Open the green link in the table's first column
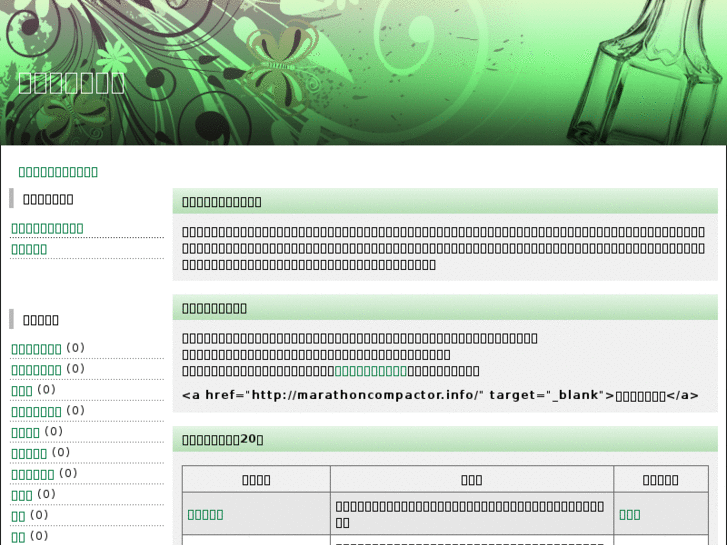727x545 pixels. pos(205,514)
